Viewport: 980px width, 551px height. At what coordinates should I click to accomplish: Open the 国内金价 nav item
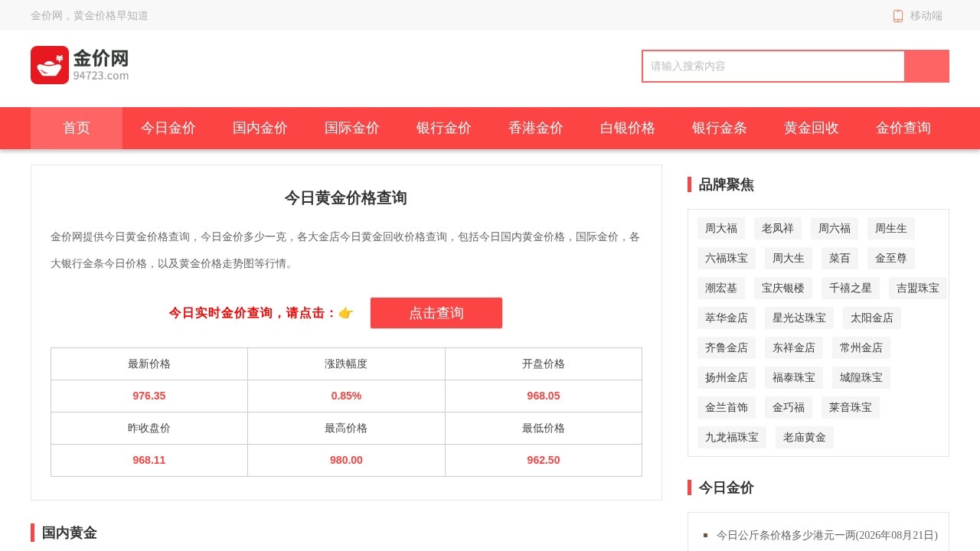point(260,128)
